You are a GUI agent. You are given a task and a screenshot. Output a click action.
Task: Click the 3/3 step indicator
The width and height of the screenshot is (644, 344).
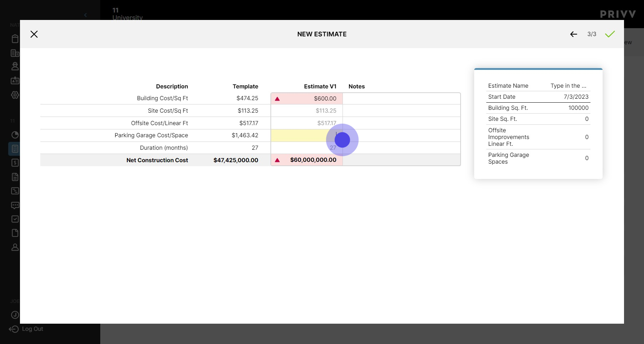pyautogui.click(x=592, y=34)
